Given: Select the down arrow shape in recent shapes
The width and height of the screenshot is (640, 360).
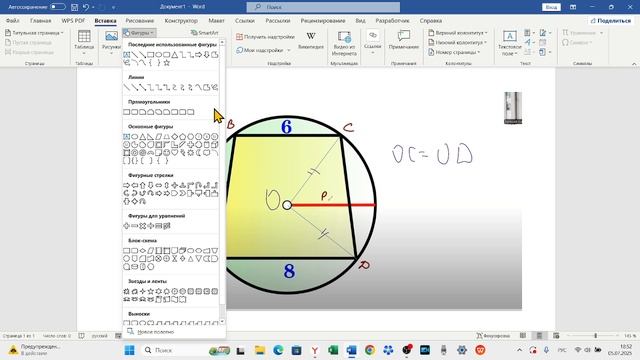Looking at the screenshot, I should [207, 55].
